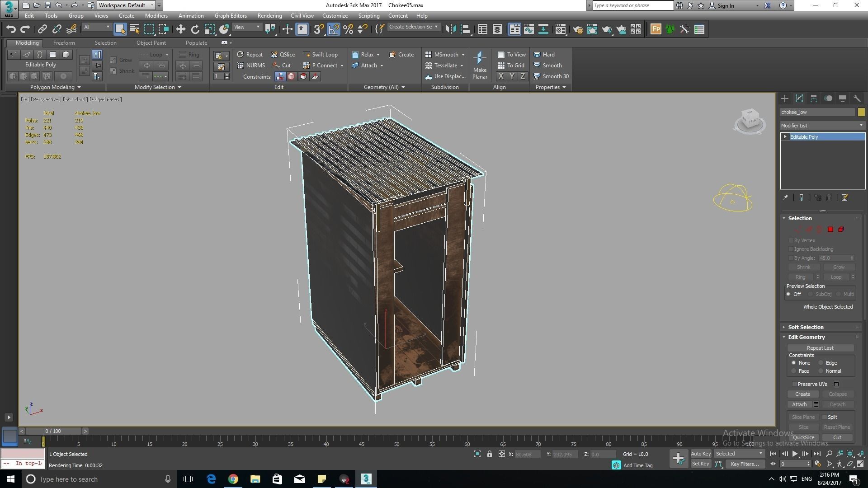
Task: Select Polygon sub-object level in ribbon
Action: coord(53,55)
